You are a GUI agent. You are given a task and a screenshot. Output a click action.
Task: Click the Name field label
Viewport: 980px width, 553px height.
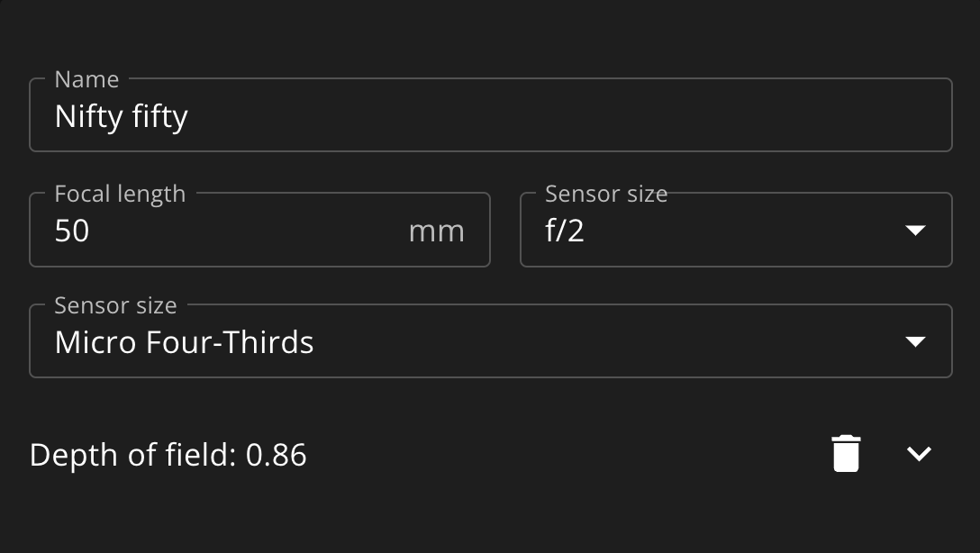click(x=86, y=79)
